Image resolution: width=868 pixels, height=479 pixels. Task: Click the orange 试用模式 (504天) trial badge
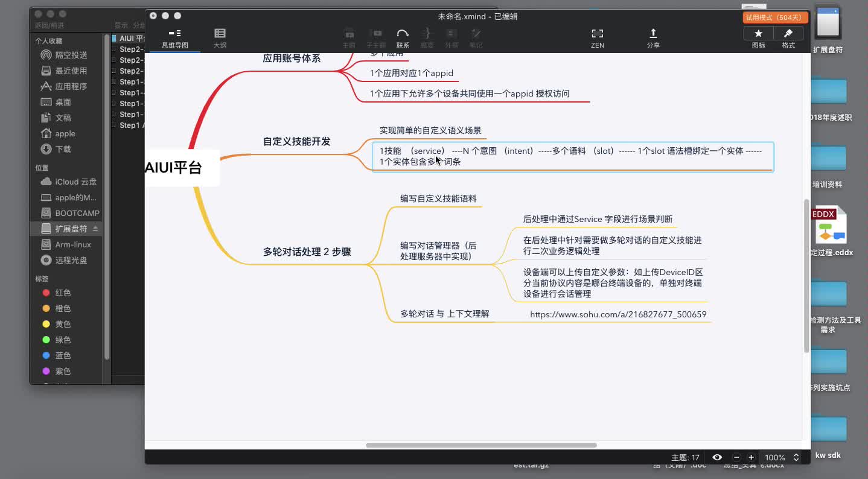point(775,17)
